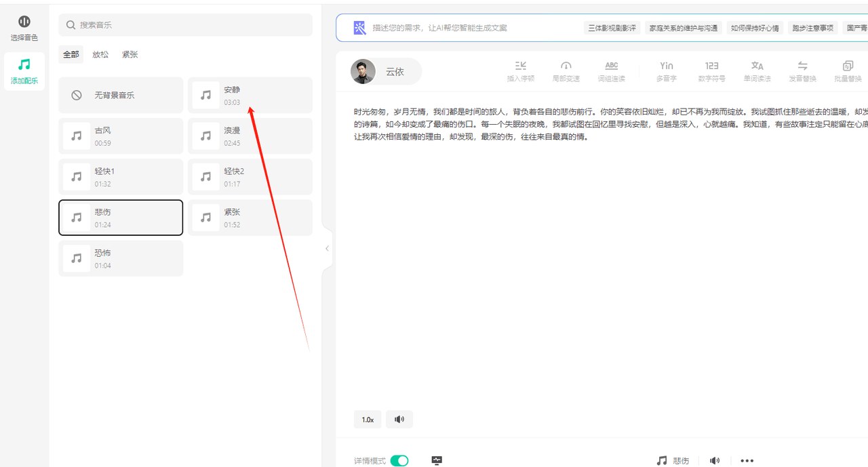
Task: Click the 插入停顿 tool
Action: 521,71
